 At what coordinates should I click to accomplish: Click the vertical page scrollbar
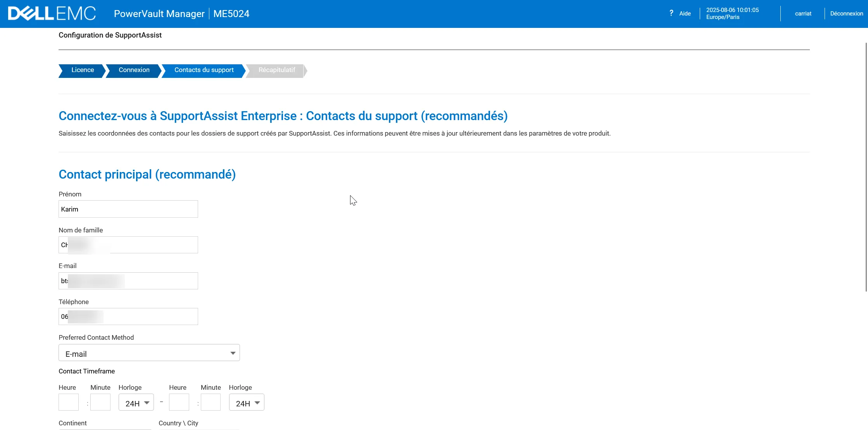coord(866,167)
